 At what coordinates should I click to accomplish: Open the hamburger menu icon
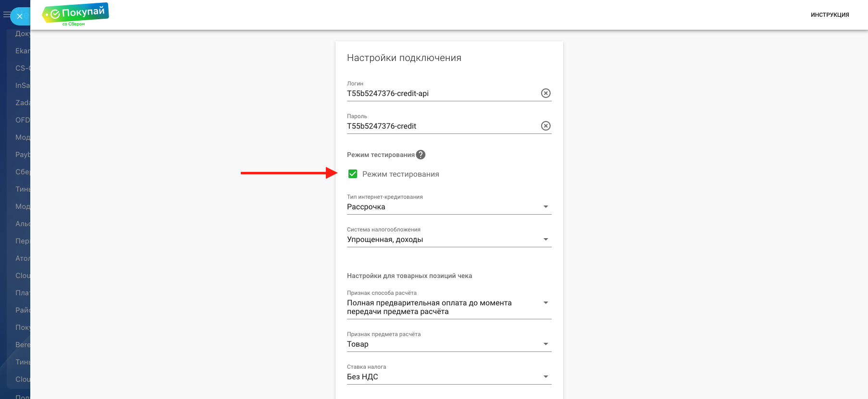click(x=6, y=15)
